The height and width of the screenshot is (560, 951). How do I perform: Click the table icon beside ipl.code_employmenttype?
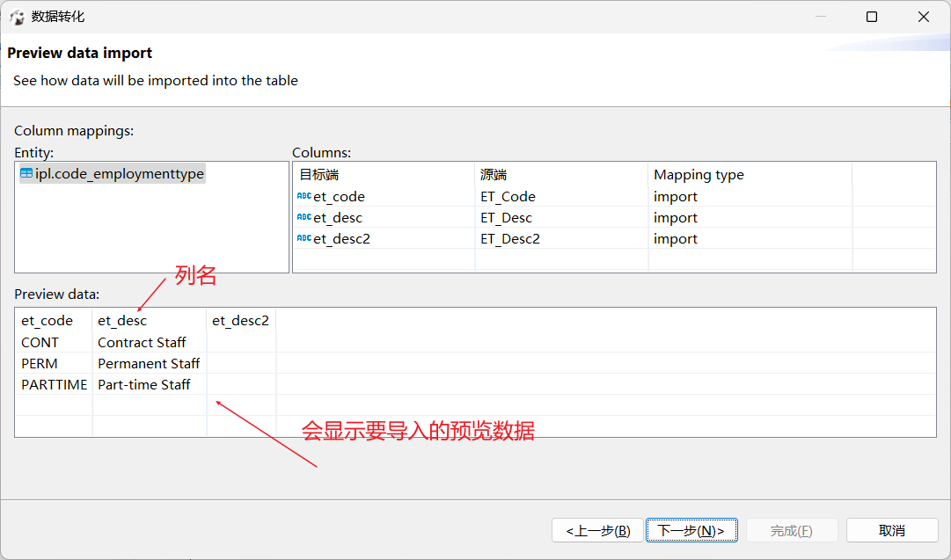tap(26, 174)
